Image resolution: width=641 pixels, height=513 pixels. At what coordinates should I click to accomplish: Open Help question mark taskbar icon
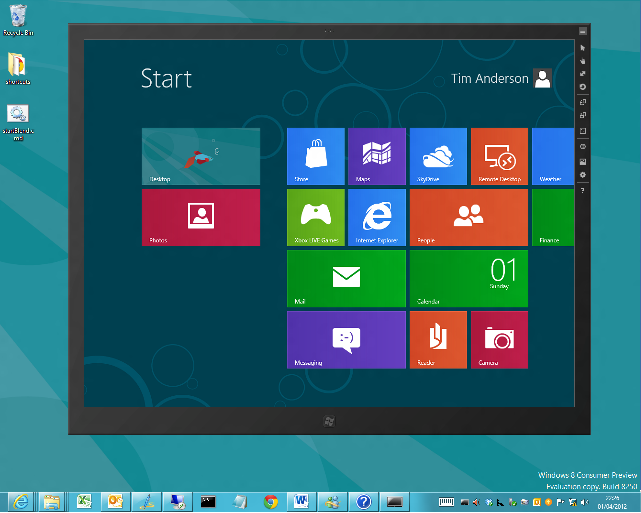tap(363, 502)
